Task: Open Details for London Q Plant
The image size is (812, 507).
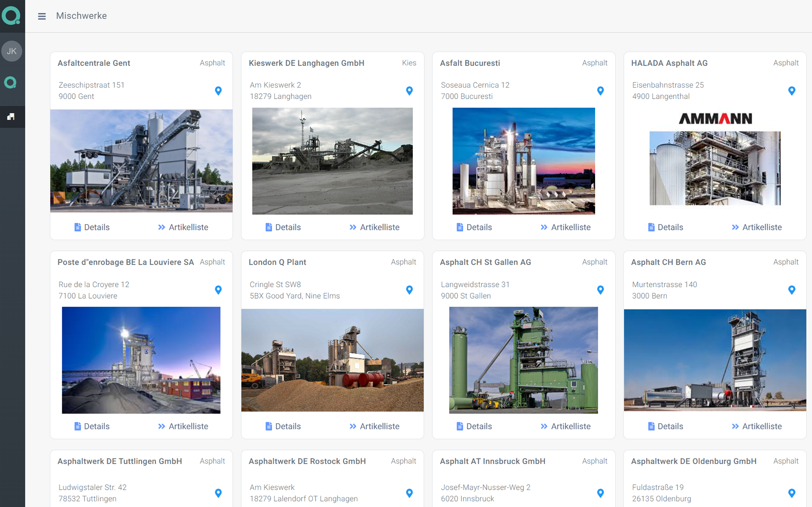Action: [x=283, y=426]
